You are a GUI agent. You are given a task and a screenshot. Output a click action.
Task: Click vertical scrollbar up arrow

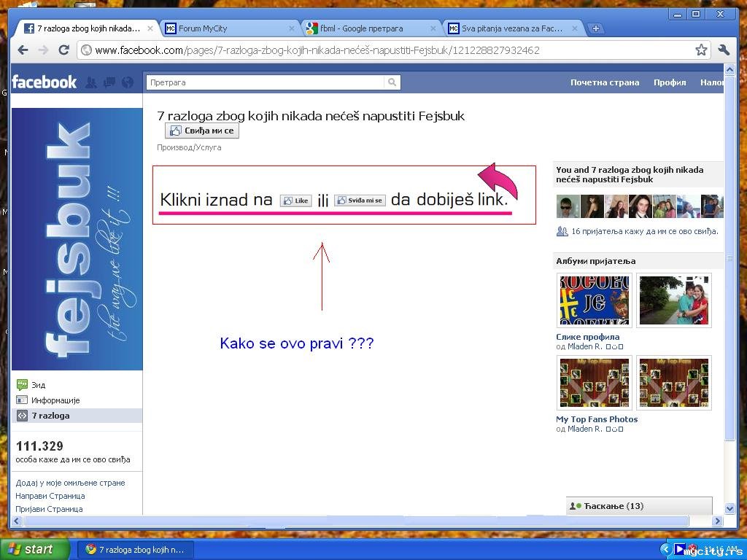729,70
